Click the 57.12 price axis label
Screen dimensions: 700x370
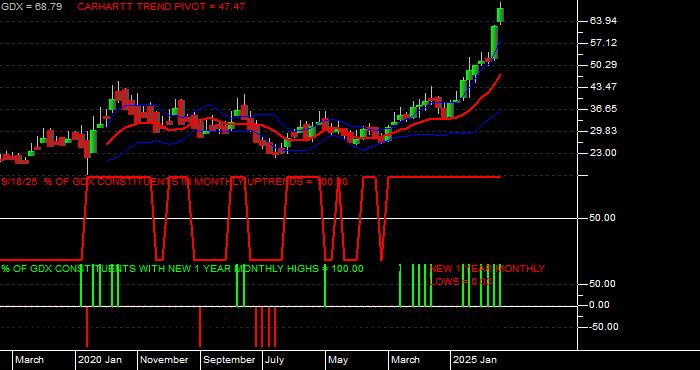tap(602, 43)
